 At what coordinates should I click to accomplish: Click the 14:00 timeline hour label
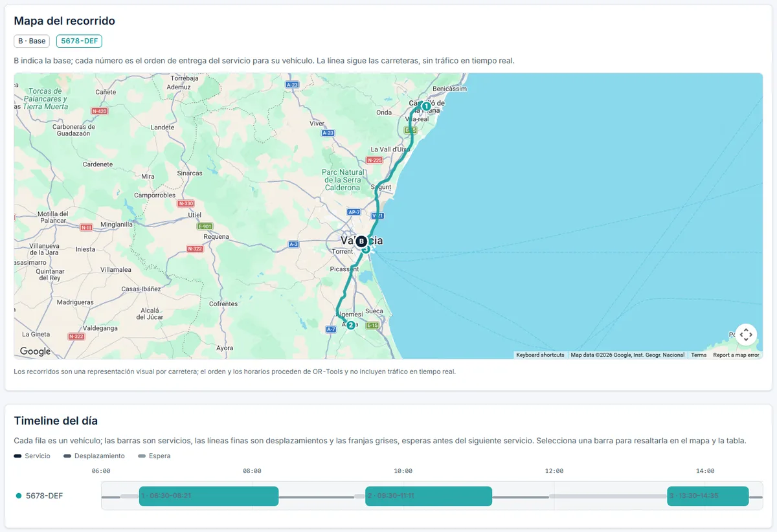pyautogui.click(x=705, y=471)
